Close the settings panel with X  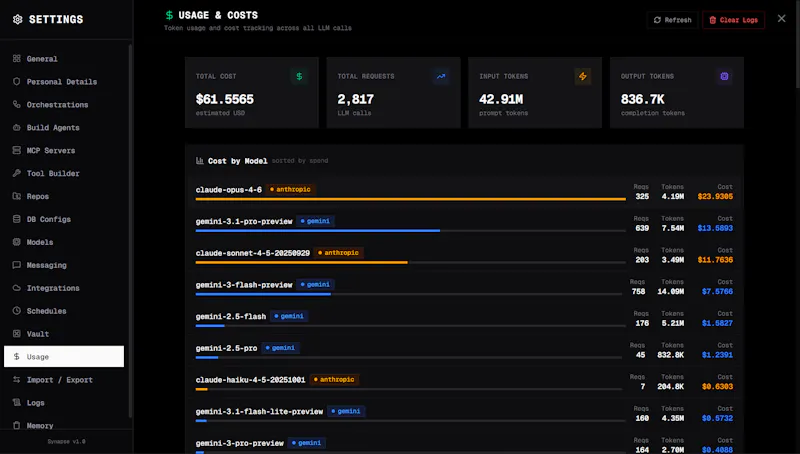pyautogui.click(x=782, y=18)
